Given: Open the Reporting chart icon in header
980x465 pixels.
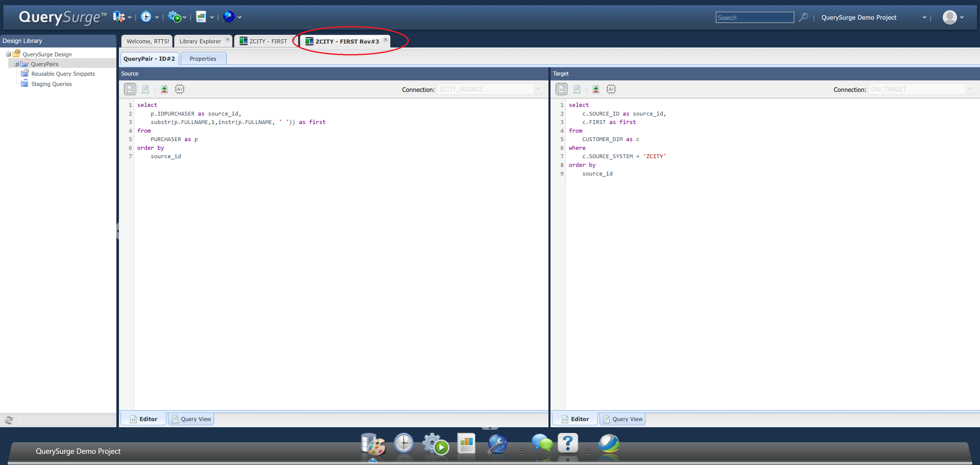Looking at the screenshot, I should (x=201, y=17).
